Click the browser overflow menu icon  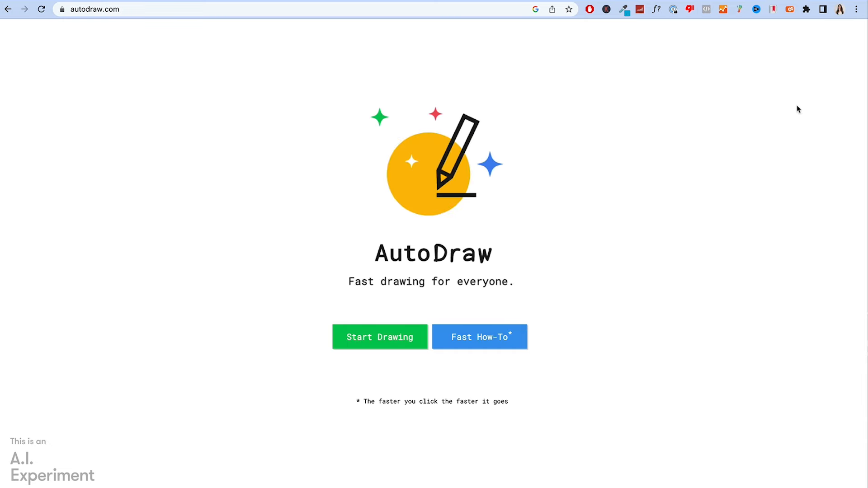click(856, 9)
